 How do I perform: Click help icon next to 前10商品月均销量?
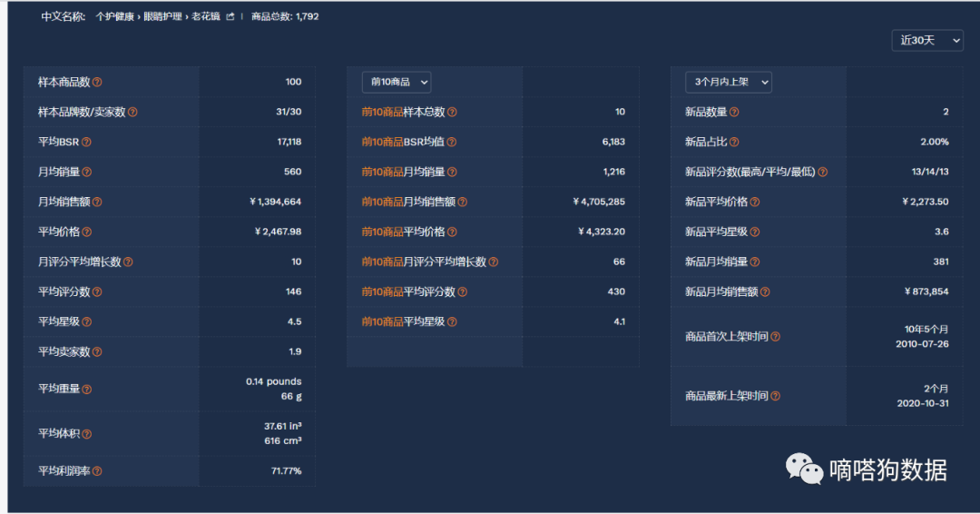pos(452,172)
